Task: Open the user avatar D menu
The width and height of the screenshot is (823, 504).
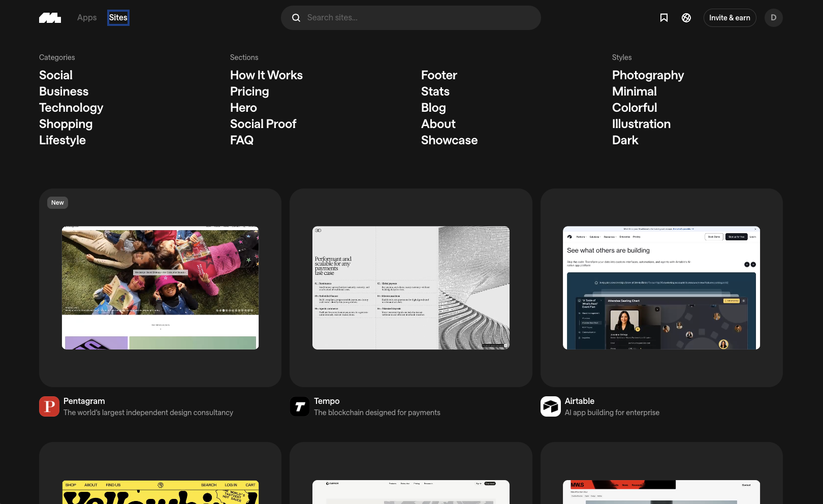Action: [773, 18]
